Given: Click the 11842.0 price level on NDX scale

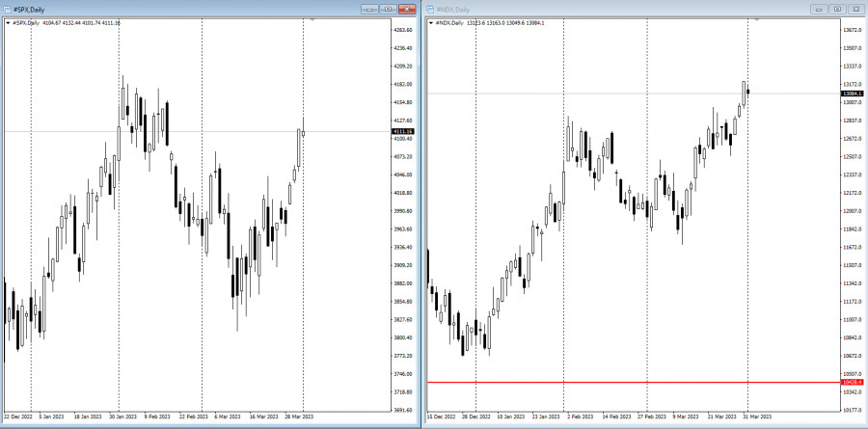Looking at the screenshot, I should pos(852,228).
